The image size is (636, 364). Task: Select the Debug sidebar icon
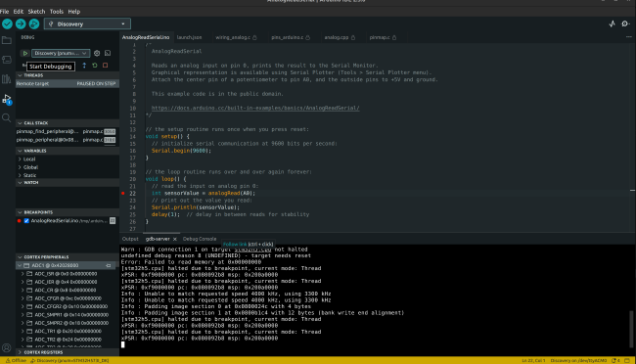point(7,99)
